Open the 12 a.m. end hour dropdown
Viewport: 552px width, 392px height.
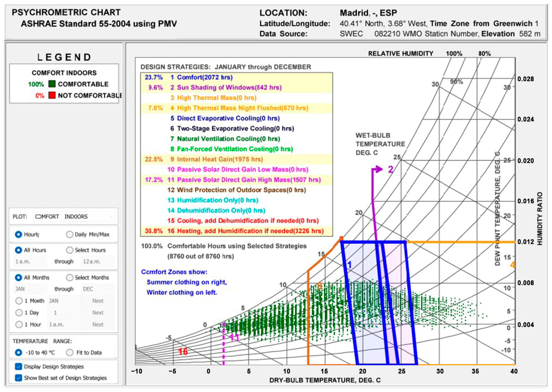97,261
